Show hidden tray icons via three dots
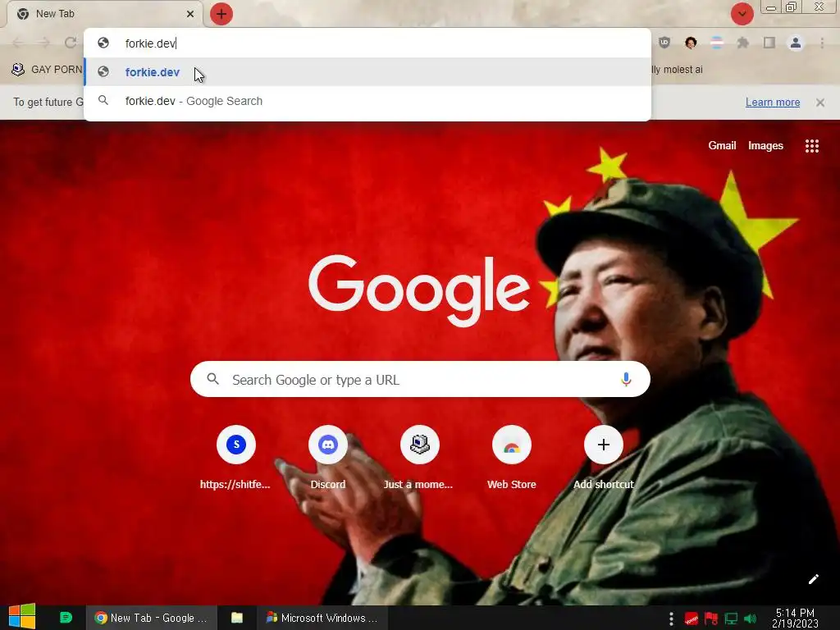 point(671,619)
